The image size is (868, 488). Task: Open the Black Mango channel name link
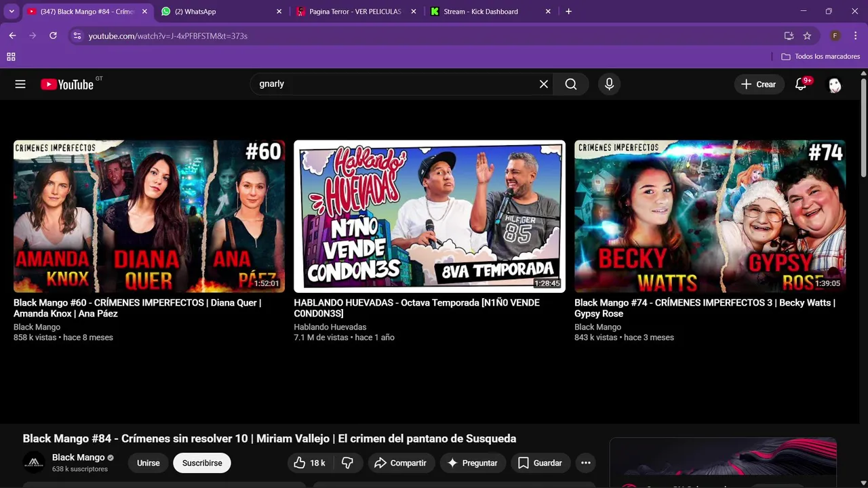(78, 457)
